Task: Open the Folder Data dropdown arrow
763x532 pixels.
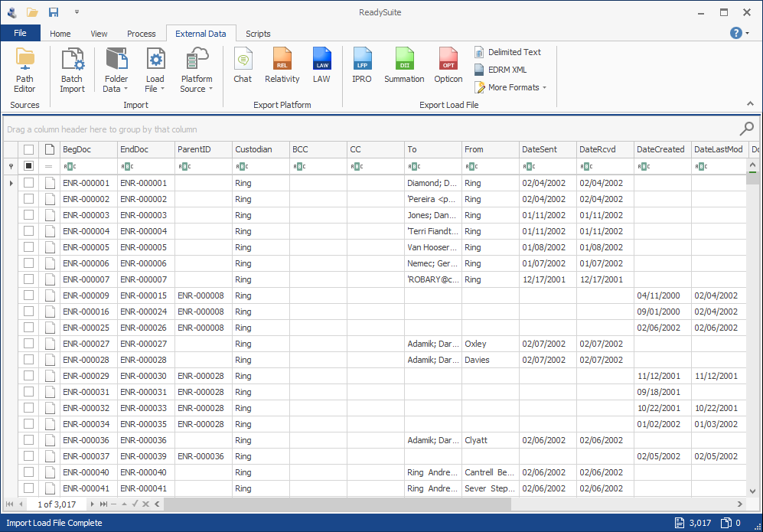Action: tap(126, 89)
